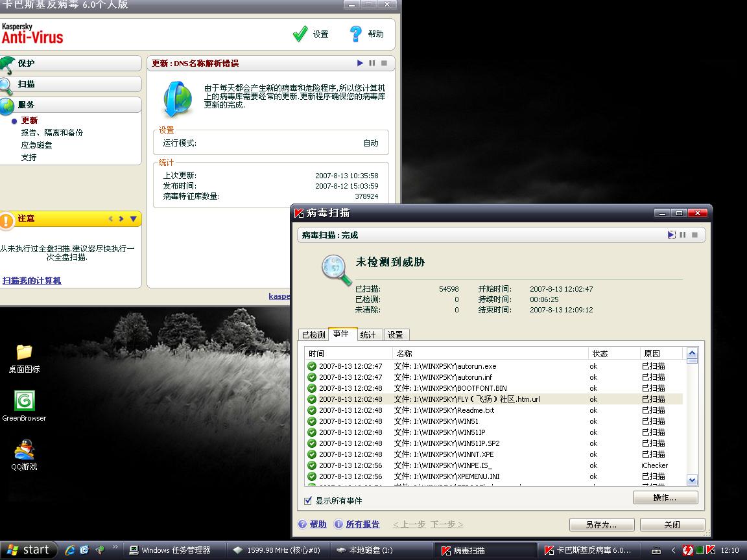
Task: Select the FLY（飞扬）社区.htm.url event row
Action: click(494, 399)
